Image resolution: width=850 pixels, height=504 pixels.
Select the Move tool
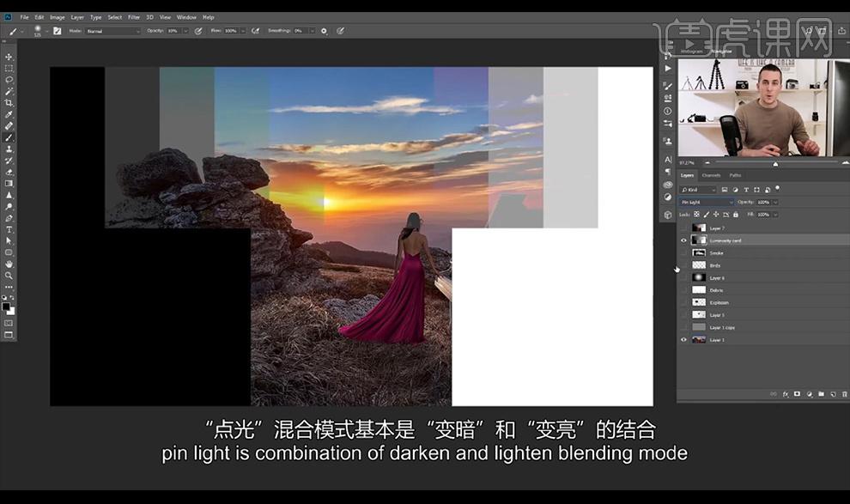point(9,57)
